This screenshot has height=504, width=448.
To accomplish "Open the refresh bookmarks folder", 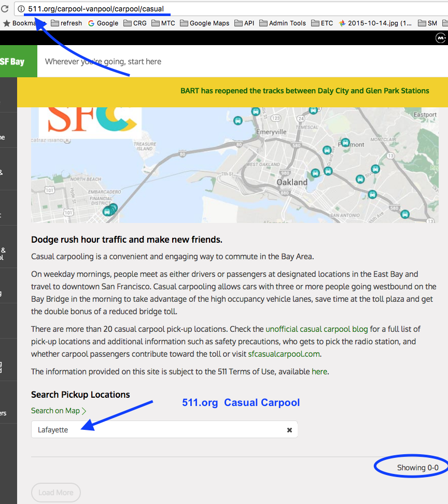I will (66, 23).
